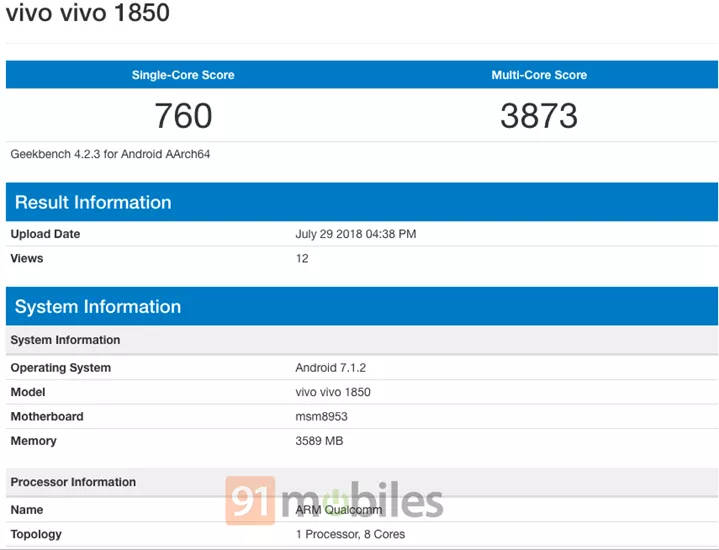Click the multi-core score value 3873
This screenshot has width=719, height=550.
(539, 116)
